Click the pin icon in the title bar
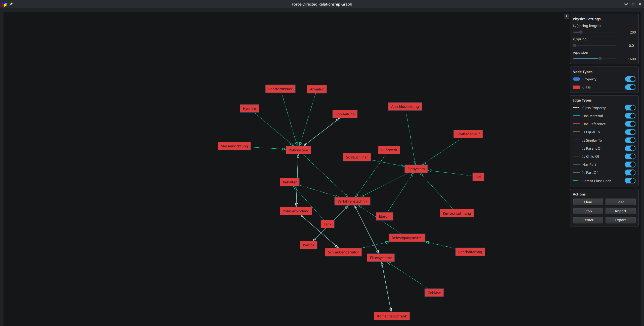Viewport: 644px width, 326px height. [11, 4]
